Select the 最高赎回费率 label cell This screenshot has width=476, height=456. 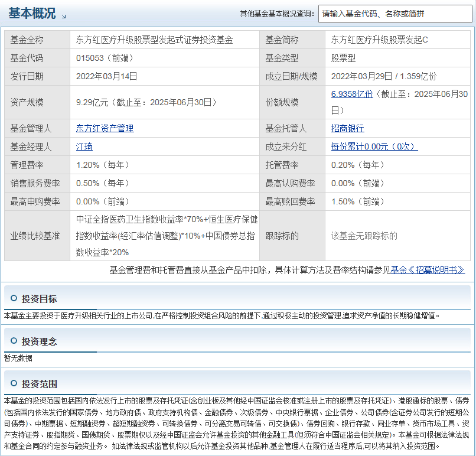click(x=292, y=201)
